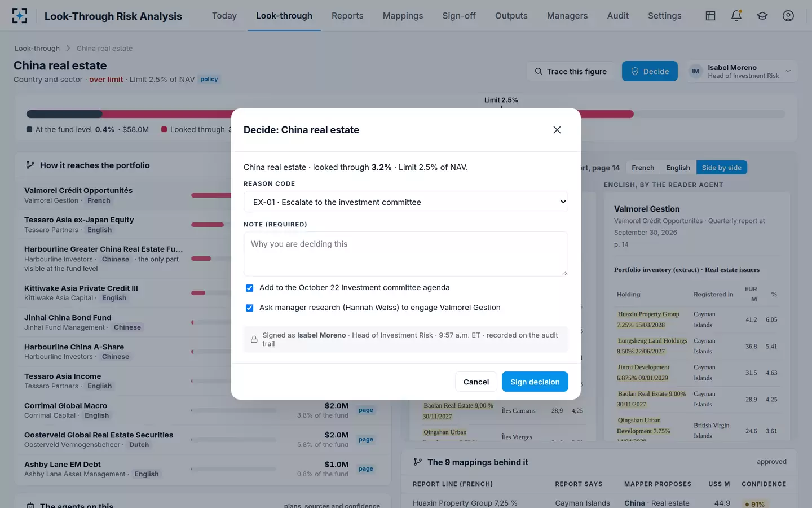
Task: Go to the Mappings tab
Action: tap(403, 16)
